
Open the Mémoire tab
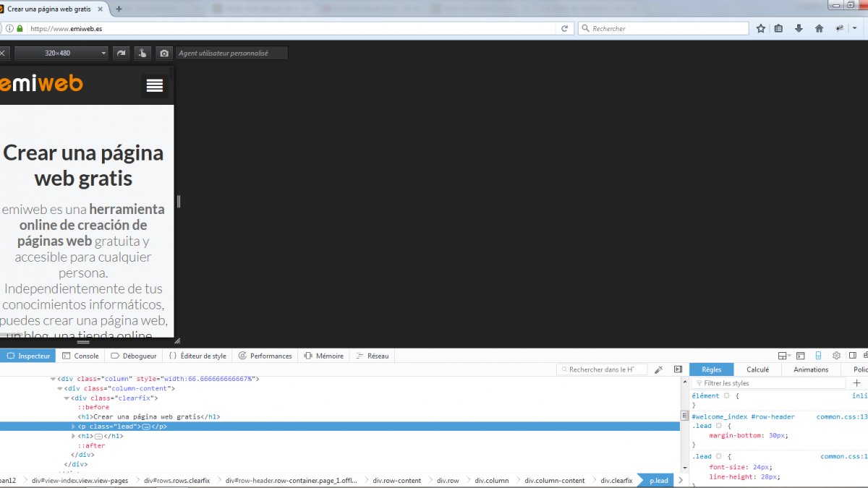point(324,356)
